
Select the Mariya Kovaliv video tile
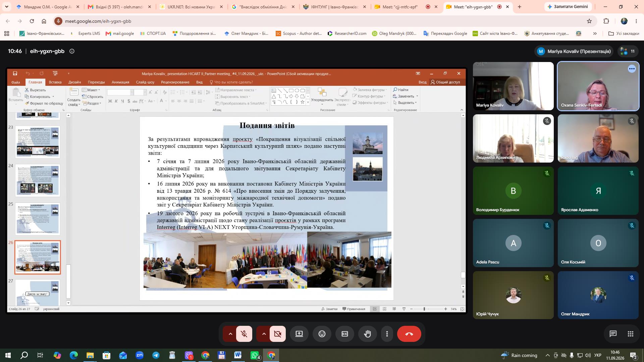pos(513,86)
